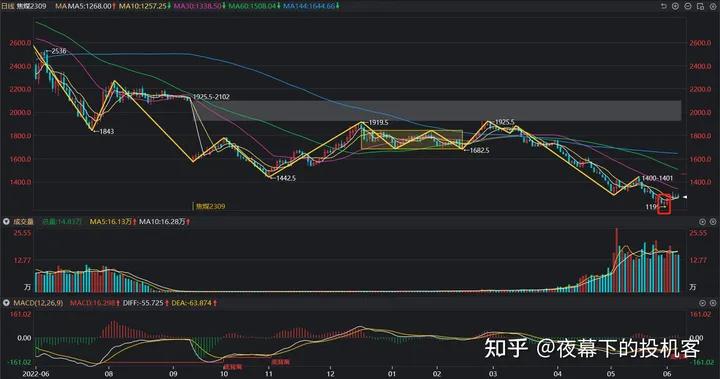This screenshot has width=720, height=379.
Task: Click the chart window layout icon
Action: tap(700, 6)
